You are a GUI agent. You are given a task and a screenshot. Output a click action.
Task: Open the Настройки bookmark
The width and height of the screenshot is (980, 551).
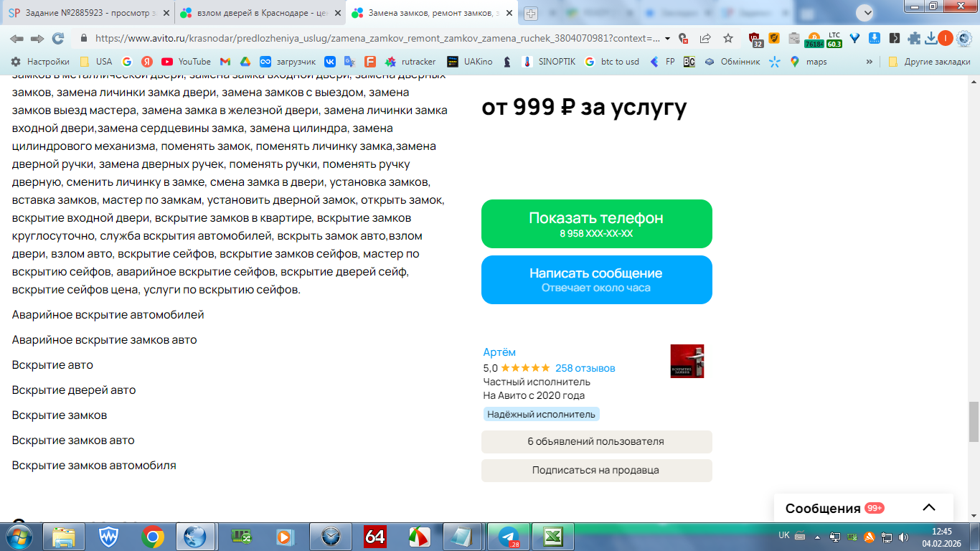click(x=40, y=62)
